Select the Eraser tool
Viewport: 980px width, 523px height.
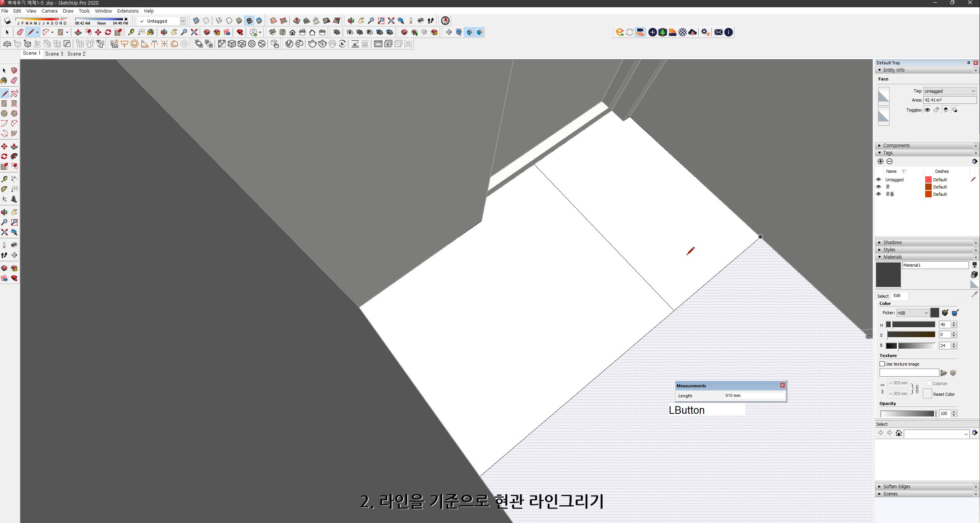coord(14,80)
